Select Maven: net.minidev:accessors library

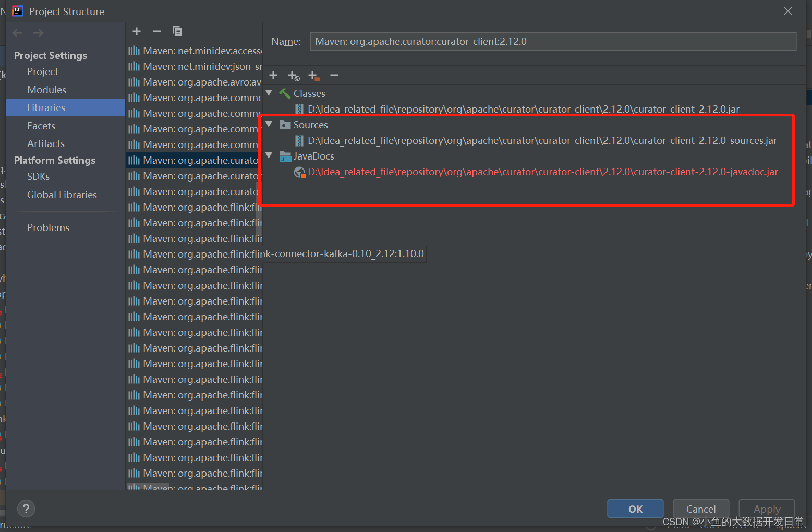coord(195,51)
